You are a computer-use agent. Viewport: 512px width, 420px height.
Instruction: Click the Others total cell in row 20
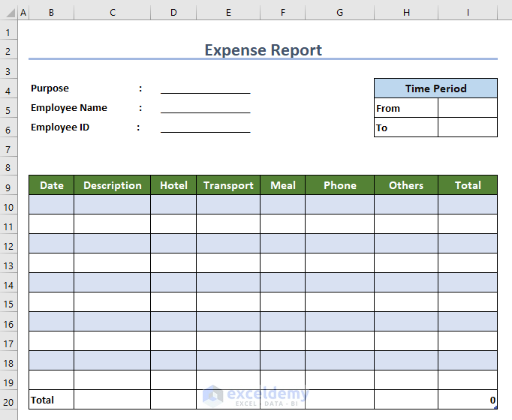coord(406,400)
